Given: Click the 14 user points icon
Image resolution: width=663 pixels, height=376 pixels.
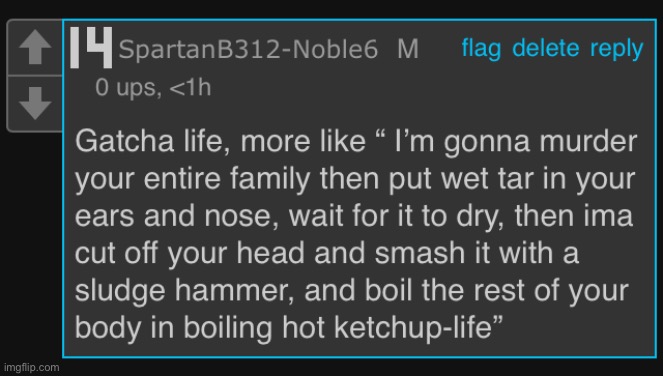Looking at the screenshot, I should pyautogui.click(x=91, y=47).
